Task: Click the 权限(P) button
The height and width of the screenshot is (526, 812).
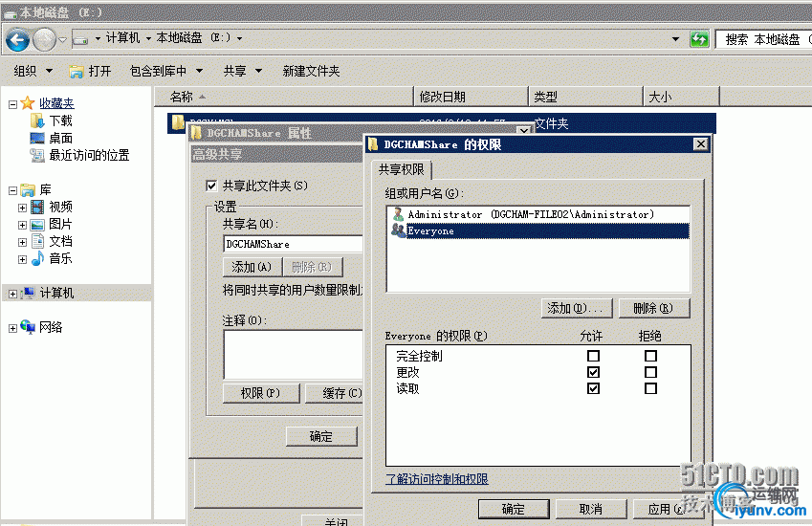Action: 261,393
